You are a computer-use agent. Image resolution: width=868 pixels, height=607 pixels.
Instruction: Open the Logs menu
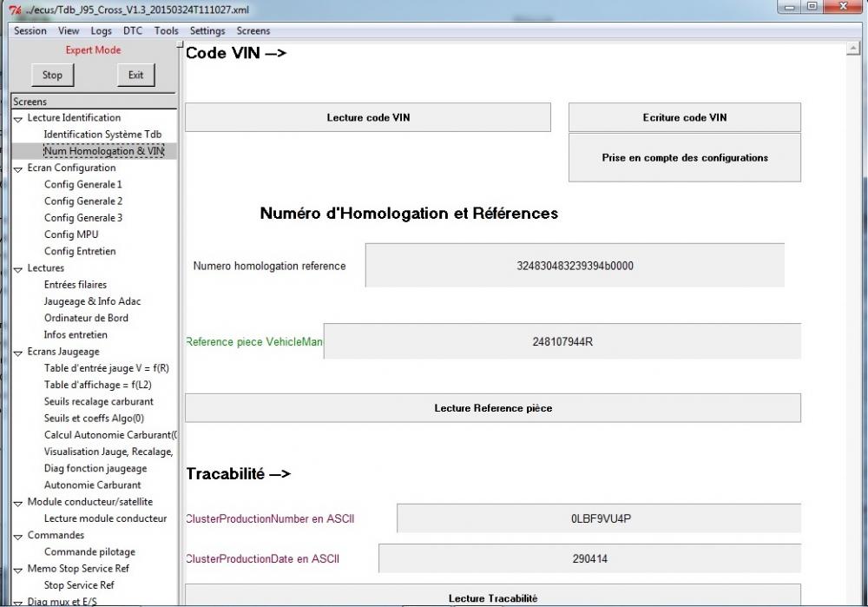coord(102,31)
